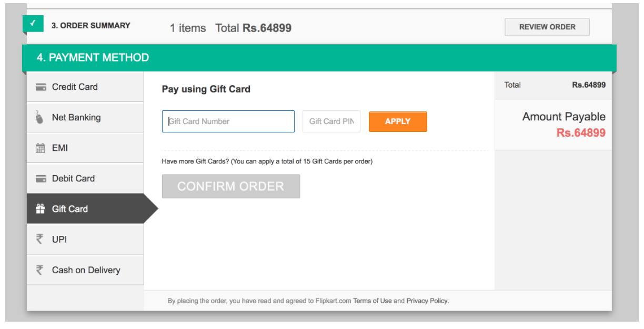Open the Terms of Use link
The width and height of the screenshot is (644, 329).
pyautogui.click(x=372, y=301)
